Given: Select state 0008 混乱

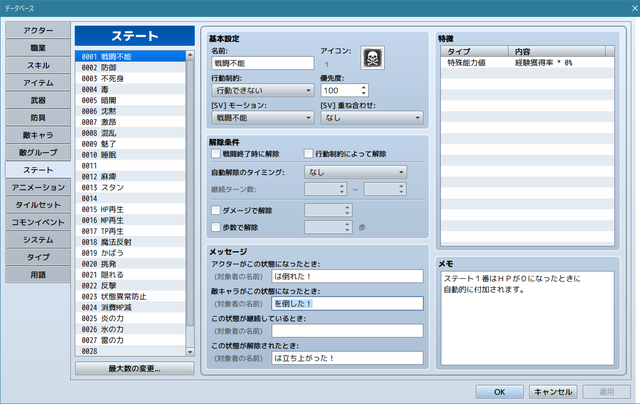Looking at the screenshot, I should pos(130,133).
